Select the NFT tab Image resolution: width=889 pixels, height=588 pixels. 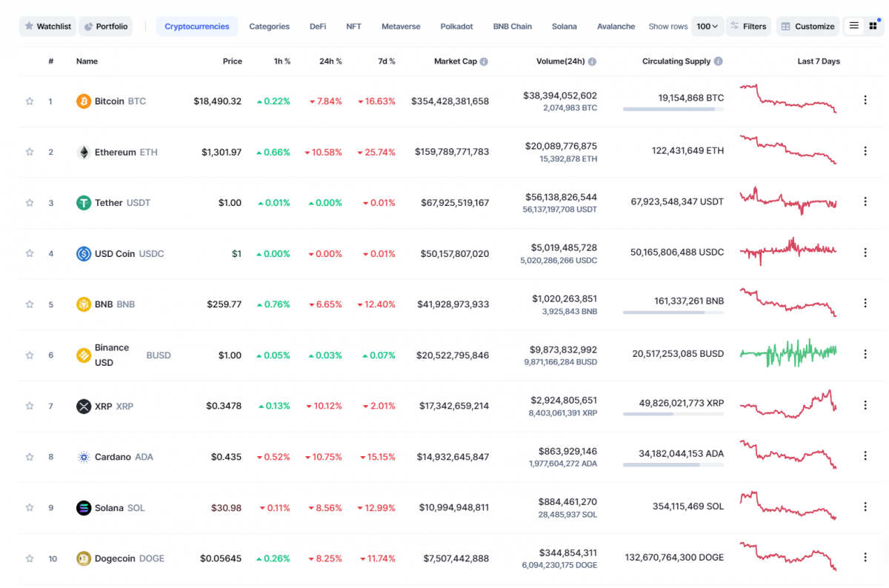pyautogui.click(x=353, y=27)
